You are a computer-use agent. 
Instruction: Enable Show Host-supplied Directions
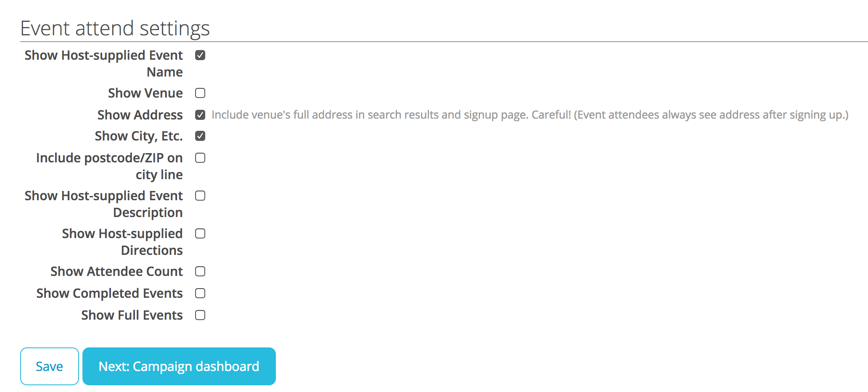200,233
